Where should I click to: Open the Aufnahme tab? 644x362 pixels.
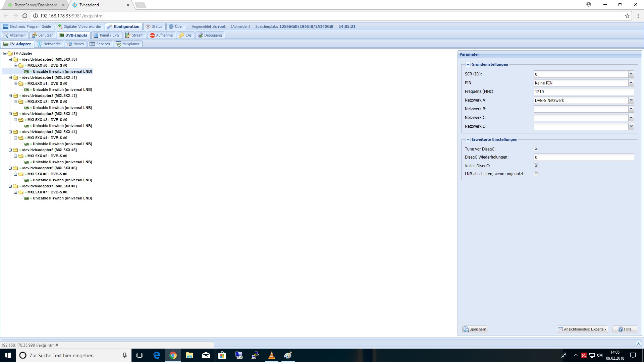(x=161, y=35)
